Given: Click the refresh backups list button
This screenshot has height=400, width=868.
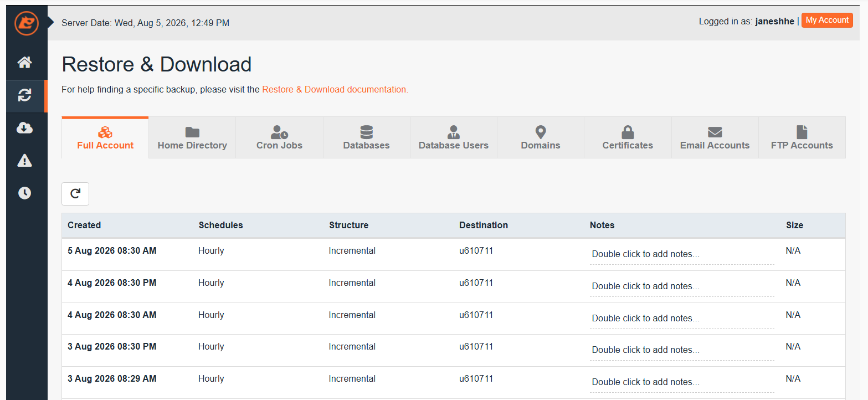Looking at the screenshot, I should click(x=75, y=194).
